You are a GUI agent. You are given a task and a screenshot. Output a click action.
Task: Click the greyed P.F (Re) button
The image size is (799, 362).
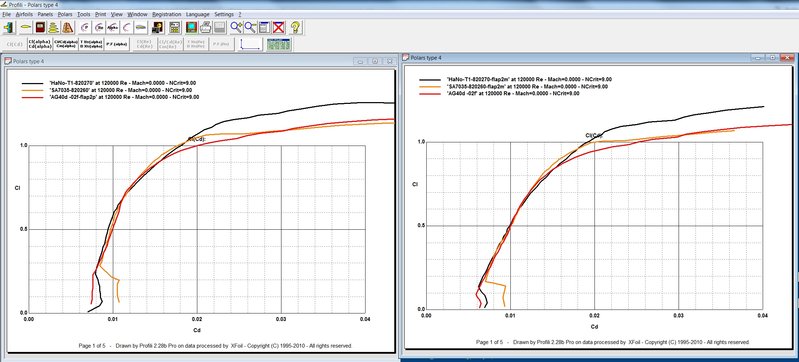(x=221, y=44)
